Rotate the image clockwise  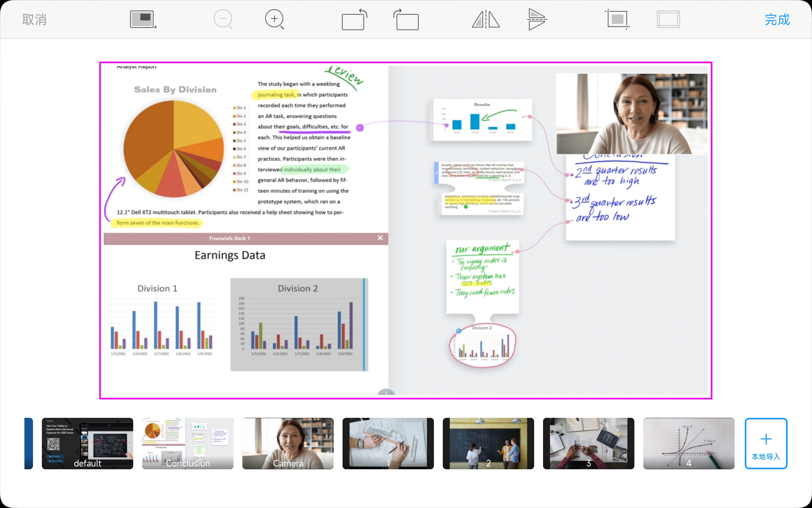[406, 19]
